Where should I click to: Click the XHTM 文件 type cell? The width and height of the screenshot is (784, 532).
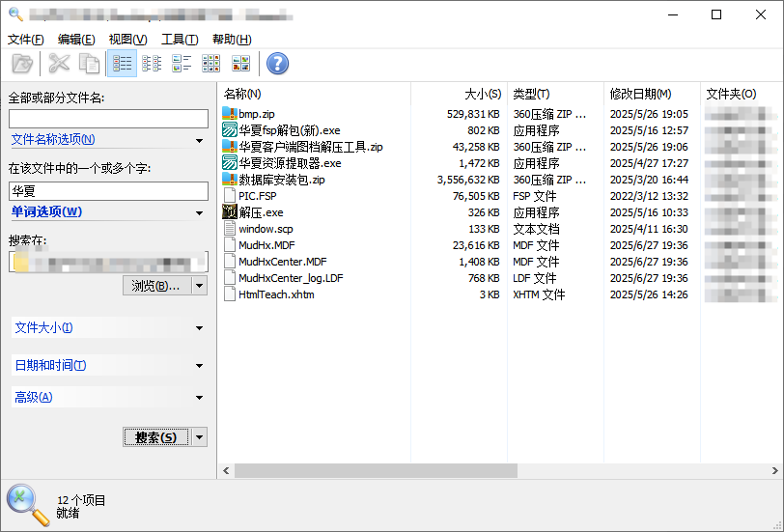[539, 294]
